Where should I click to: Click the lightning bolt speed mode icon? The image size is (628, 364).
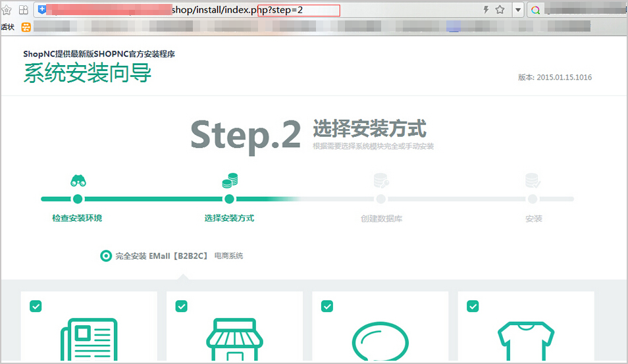(x=486, y=10)
